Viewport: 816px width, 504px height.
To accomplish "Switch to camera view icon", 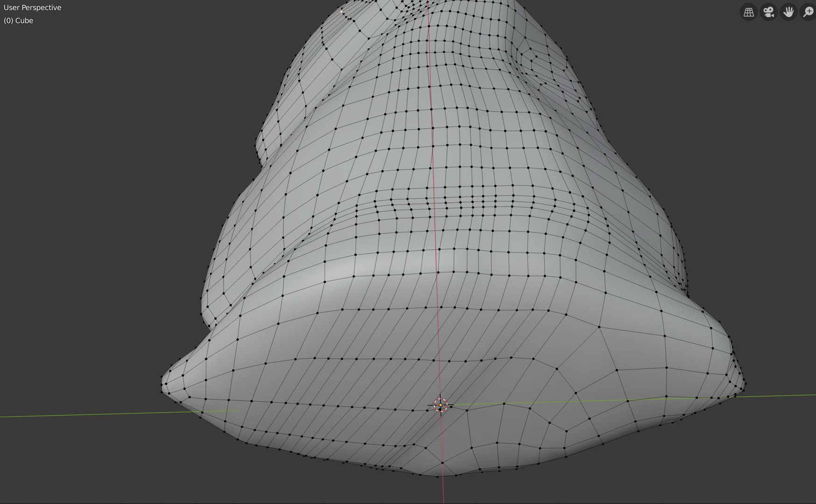I will [768, 12].
